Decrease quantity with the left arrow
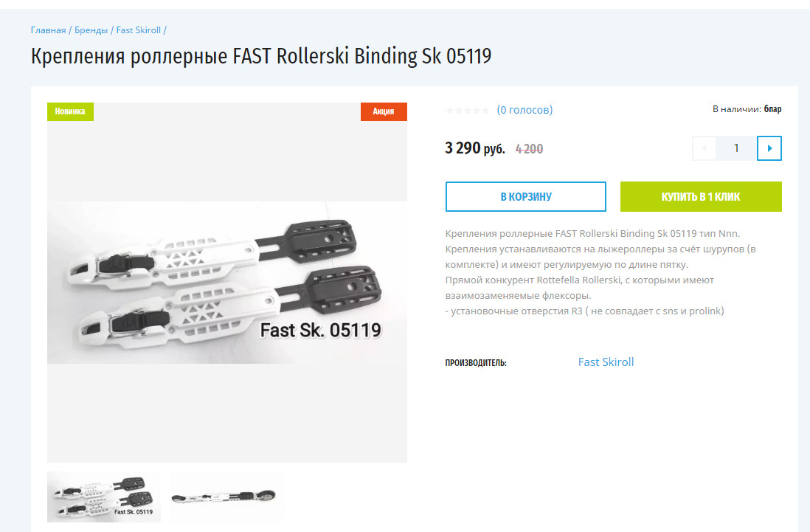The width and height of the screenshot is (810, 532). [x=705, y=148]
